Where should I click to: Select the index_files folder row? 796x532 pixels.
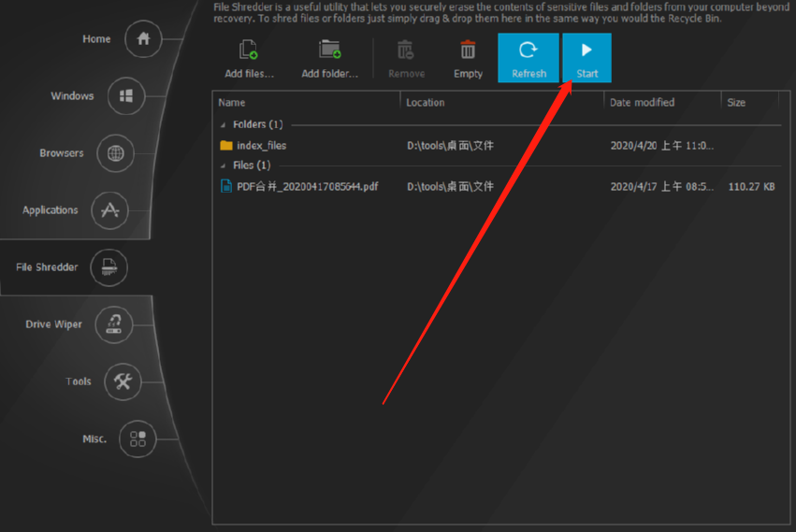click(261, 146)
